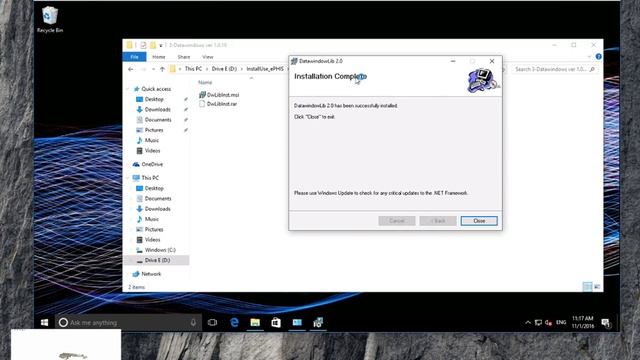
Task: Click the DatawindowLib installer title bar icon
Action: coord(294,61)
